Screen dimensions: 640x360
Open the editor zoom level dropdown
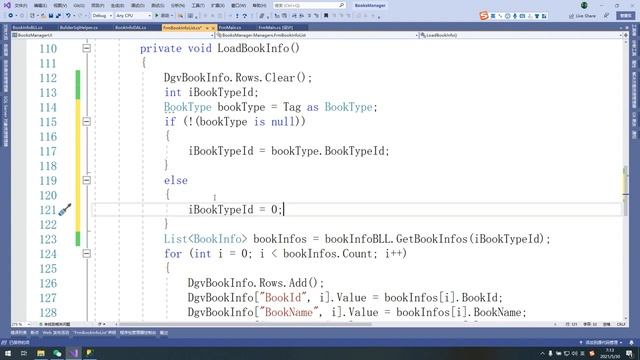point(21,324)
